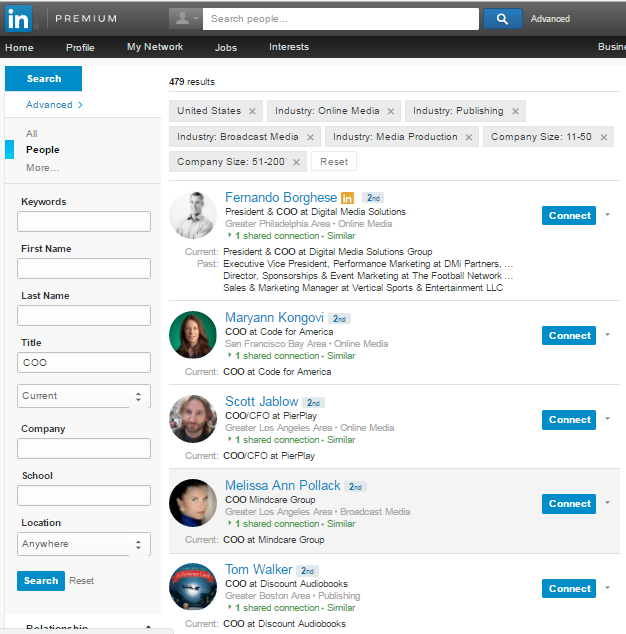Open Fernando Borghese's profile photo
The width and height of the screenshot is (626, 634).
[x=193, y=215]
